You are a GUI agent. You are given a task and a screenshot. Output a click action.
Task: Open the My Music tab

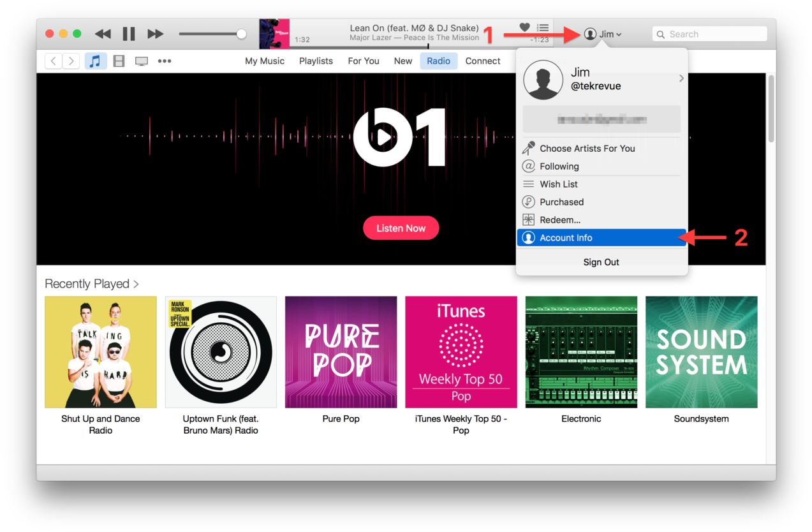pyautogui.click(x=265, y=61)
